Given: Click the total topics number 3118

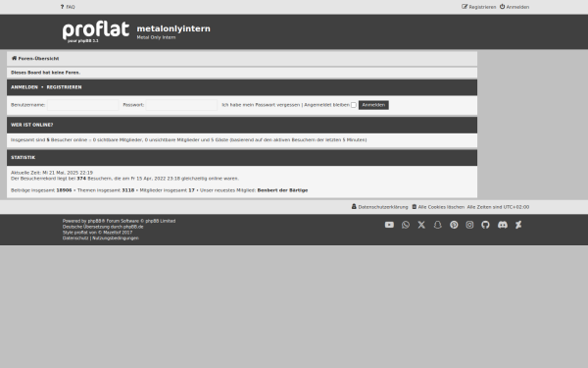Looking at the screenshot, I should [127, 190].
